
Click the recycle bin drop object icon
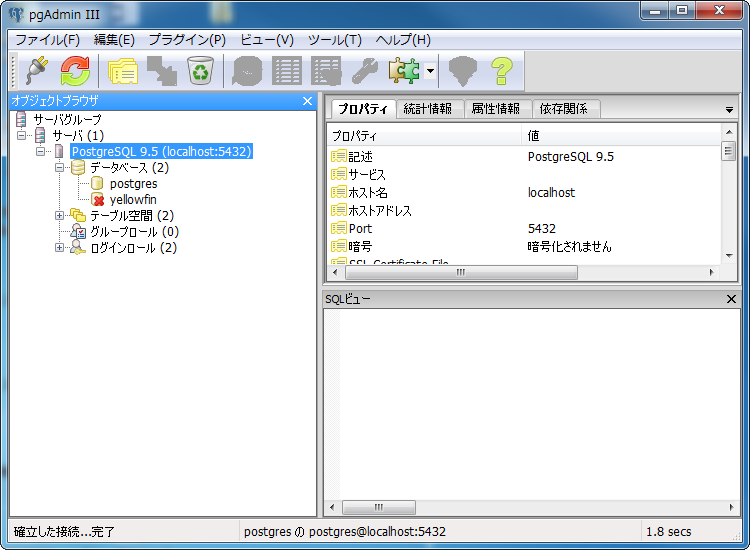click(x=200, y=71)
